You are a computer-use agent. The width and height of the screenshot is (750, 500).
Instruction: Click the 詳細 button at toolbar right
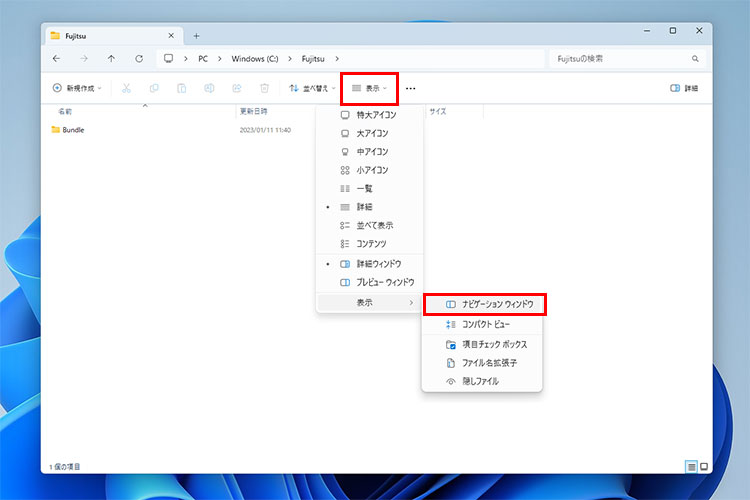[684, 88]
